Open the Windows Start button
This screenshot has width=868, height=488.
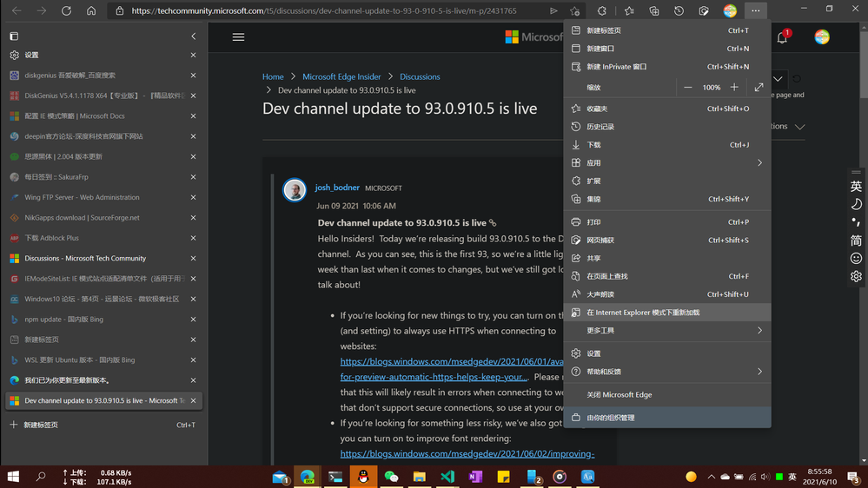(13, 477)
